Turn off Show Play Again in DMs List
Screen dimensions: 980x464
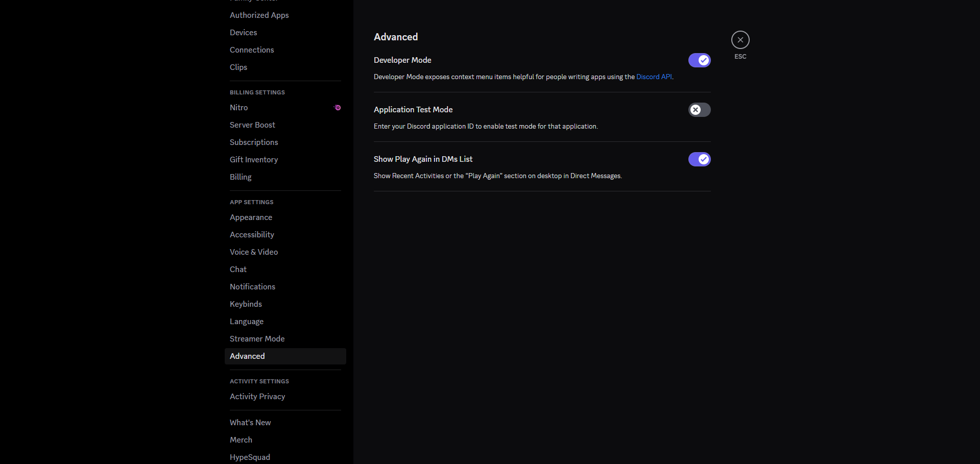(x=699, y=159)
